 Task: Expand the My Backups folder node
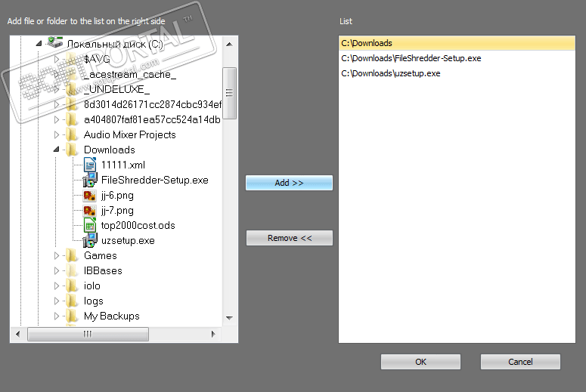pos(57,316)
